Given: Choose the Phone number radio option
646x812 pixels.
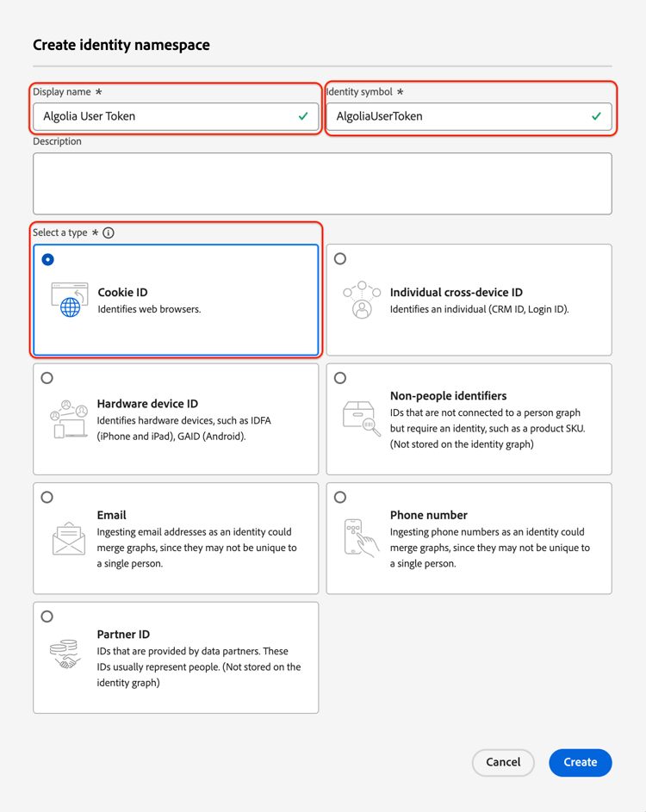Looking at the screenshot, I should (x=340, y=497).
